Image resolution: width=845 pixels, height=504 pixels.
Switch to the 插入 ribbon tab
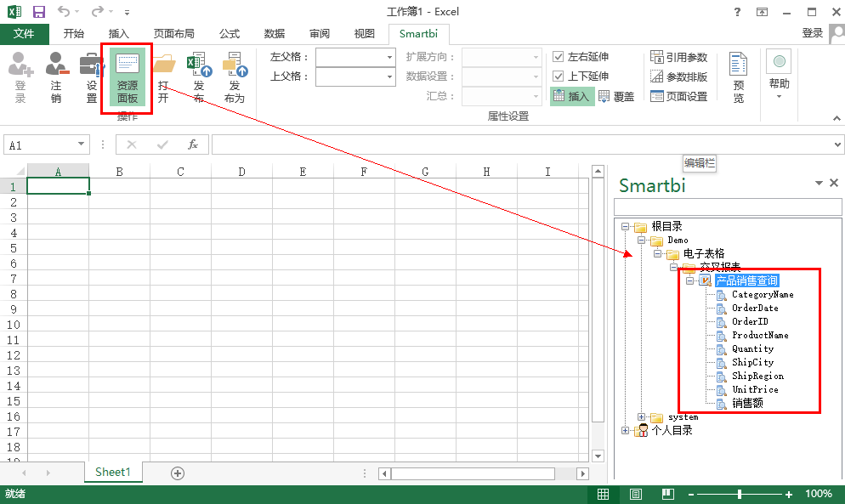tap(118, 33)
